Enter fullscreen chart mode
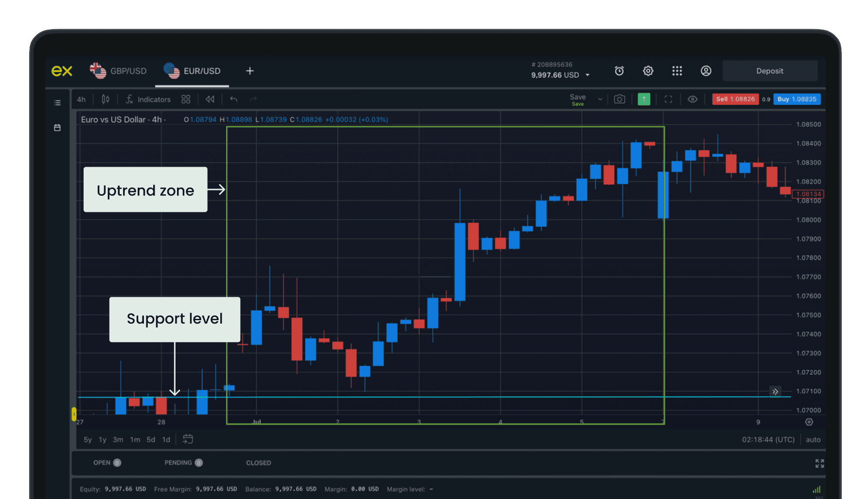The image size is (868, 499). (x=668, y=99)
